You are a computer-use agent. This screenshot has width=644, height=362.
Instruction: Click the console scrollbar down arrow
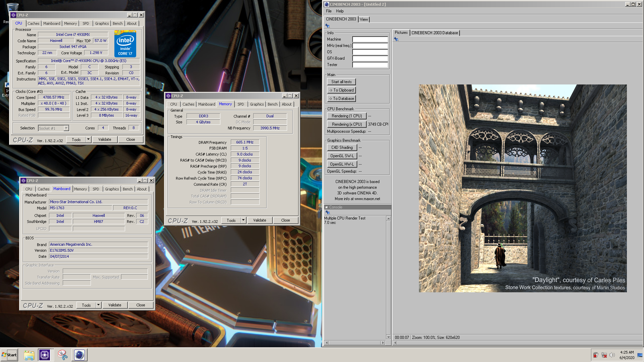pyautogui.click(x=388, y=337)
